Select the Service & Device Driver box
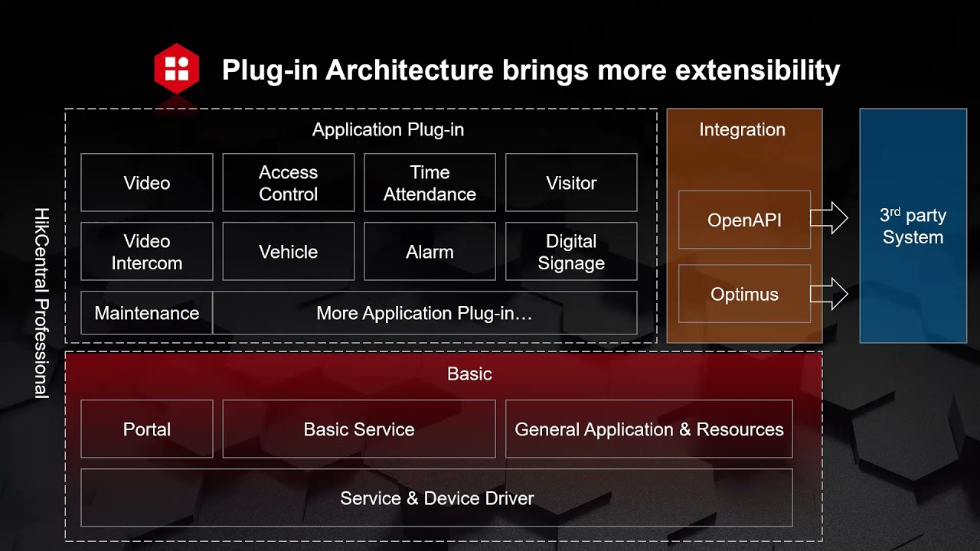Screen dimensions: 980x551 tap(436, 498)
